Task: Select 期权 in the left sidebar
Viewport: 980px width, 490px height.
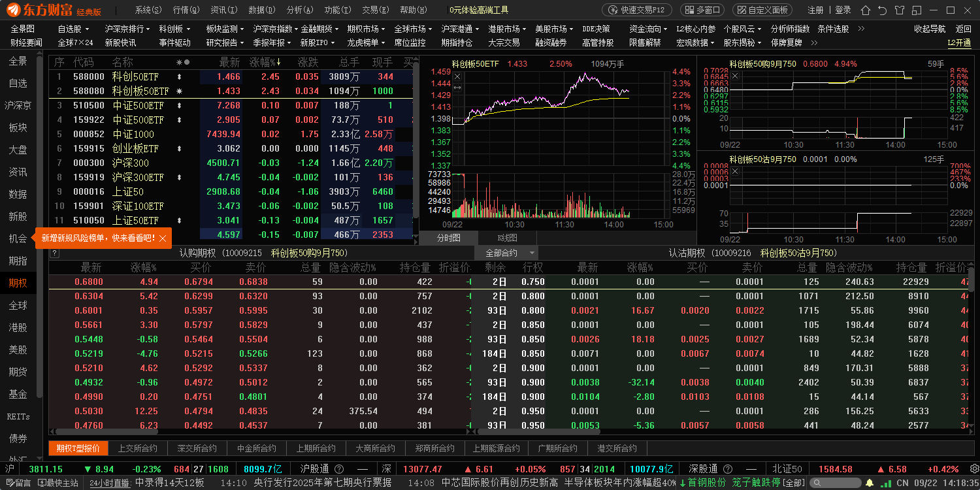Action: 18,283
